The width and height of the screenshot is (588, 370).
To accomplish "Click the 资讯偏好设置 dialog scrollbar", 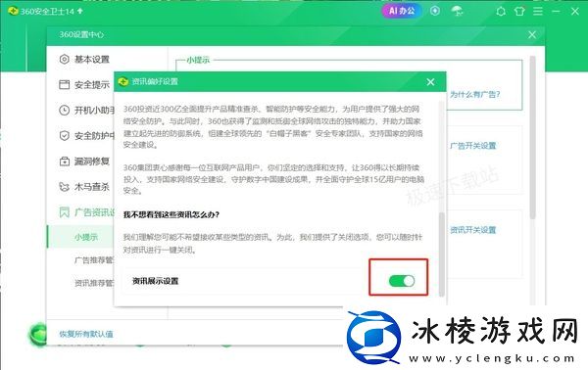I will (442, 254).
